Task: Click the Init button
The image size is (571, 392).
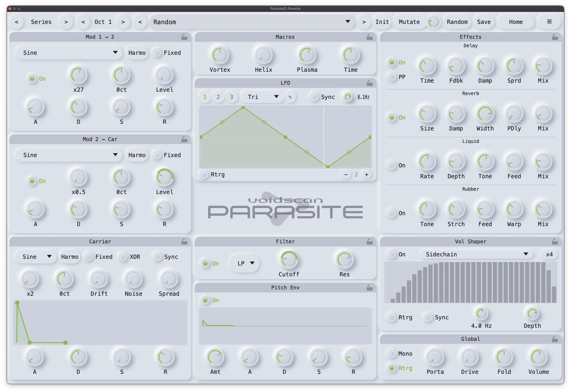Action: click(382, 22)
